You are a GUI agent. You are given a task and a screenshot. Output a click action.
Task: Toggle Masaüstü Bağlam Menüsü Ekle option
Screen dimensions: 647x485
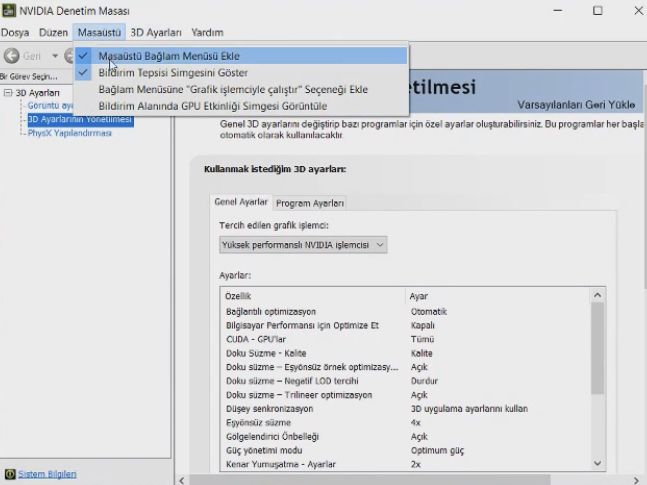click(241, 56)
